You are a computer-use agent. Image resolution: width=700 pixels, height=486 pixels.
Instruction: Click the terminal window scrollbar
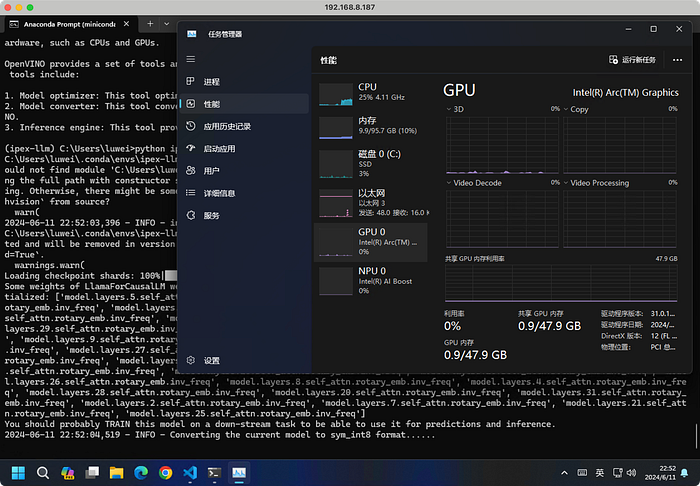[696, 436]
